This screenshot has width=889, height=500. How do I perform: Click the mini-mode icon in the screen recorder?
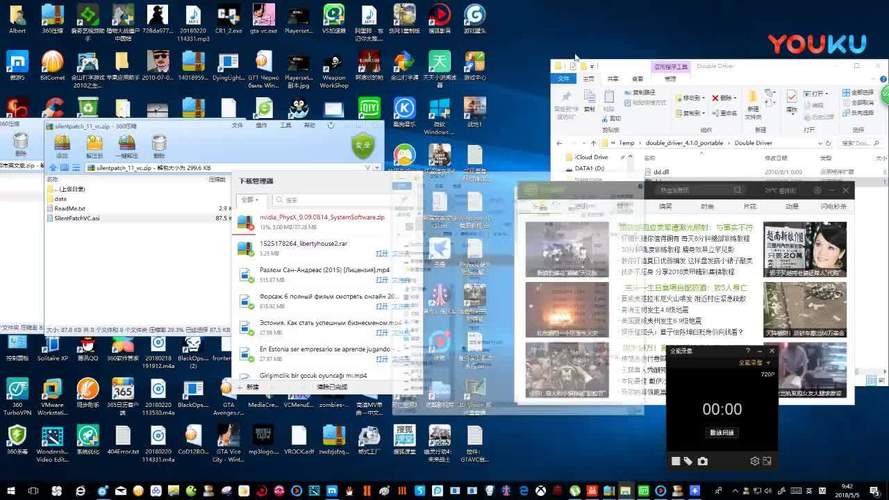[767, 461]
